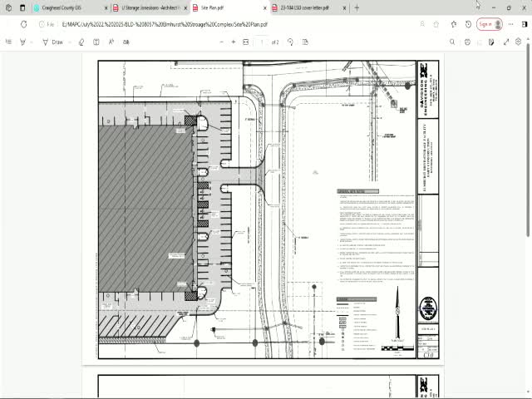
Task: Select the Erase tool
Action: point(81,42)
